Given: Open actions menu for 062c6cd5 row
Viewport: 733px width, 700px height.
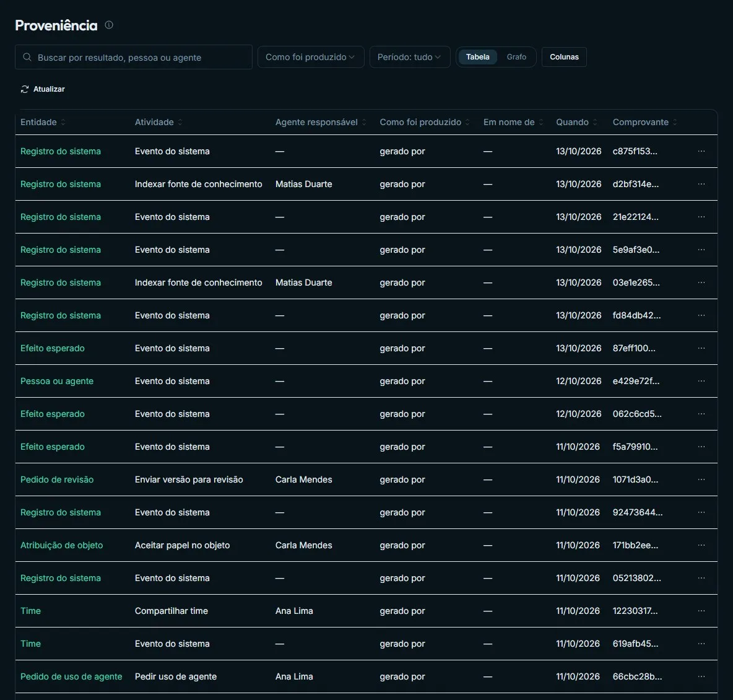Looking at the screenshot, I should point(701,414).
